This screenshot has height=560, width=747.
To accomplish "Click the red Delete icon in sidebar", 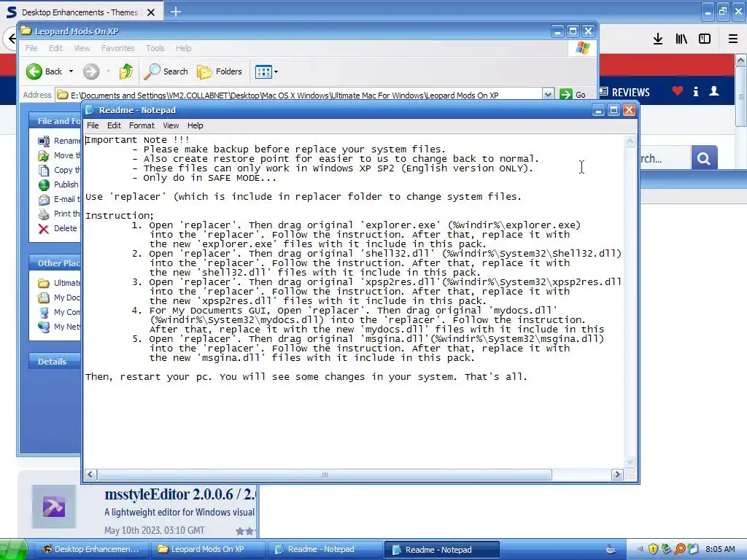I will (44, 228).
